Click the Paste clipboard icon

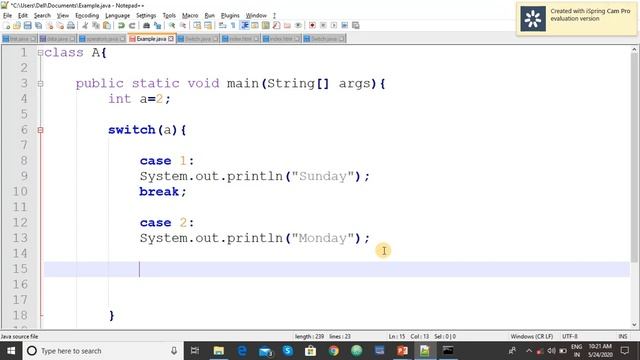coord(107,25)
